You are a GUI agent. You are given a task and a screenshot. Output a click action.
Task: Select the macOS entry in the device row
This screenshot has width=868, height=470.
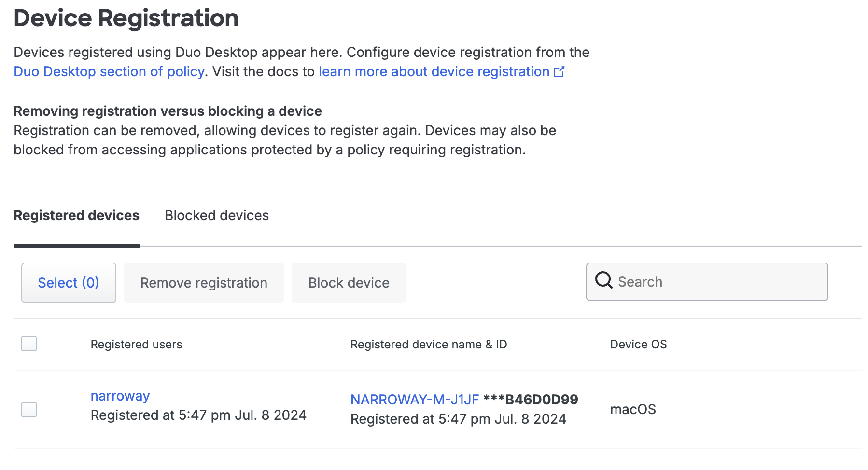[x=633, y=409]
